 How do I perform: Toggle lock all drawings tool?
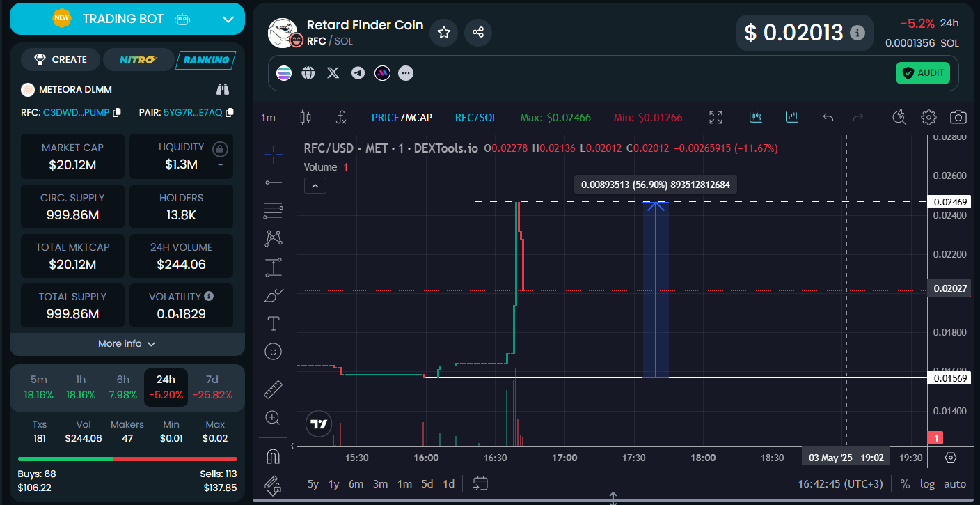point(274,485)
